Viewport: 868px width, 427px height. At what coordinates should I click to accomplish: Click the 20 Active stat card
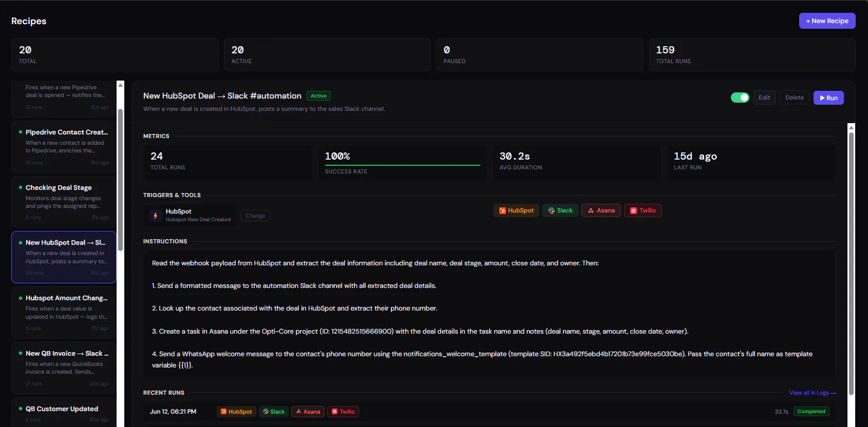click(x=327, y=54)
